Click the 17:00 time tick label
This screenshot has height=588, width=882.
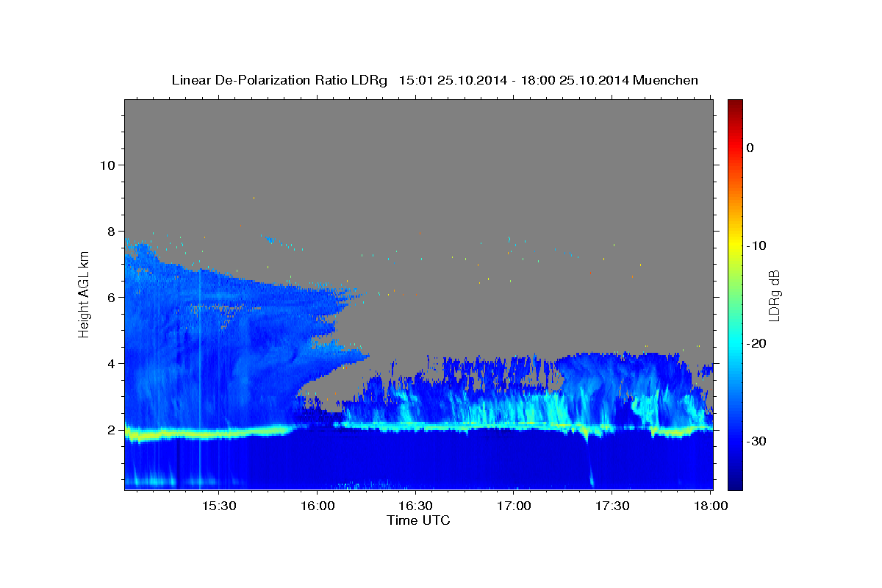pyautogui.click(x=514, y=506)
